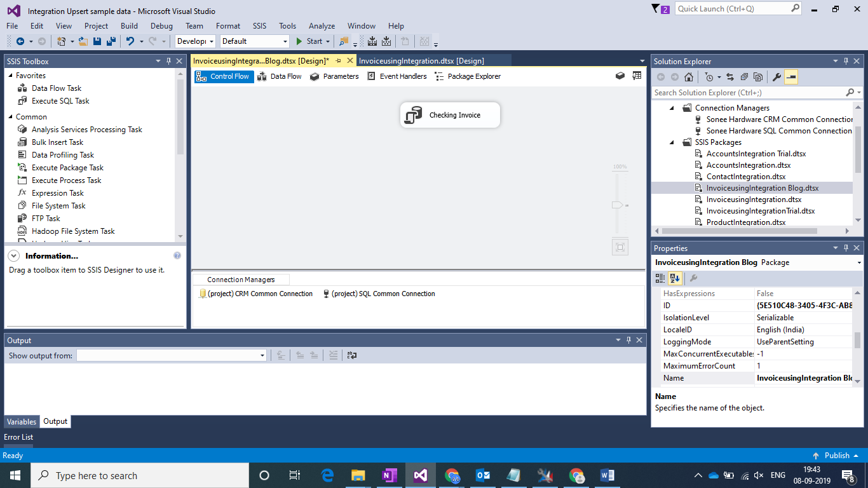
Task: Click the fit-to-window icon below the zoom slider
Action: tap(620, 247)
